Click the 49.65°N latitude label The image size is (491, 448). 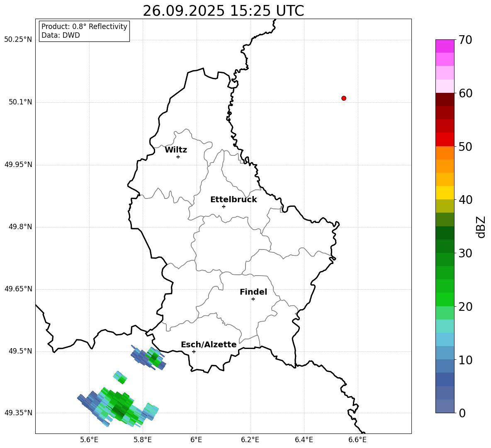[18, 289]
